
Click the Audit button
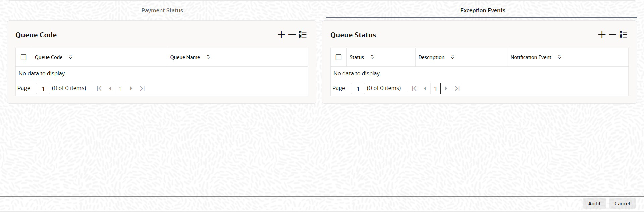(594, 203)
